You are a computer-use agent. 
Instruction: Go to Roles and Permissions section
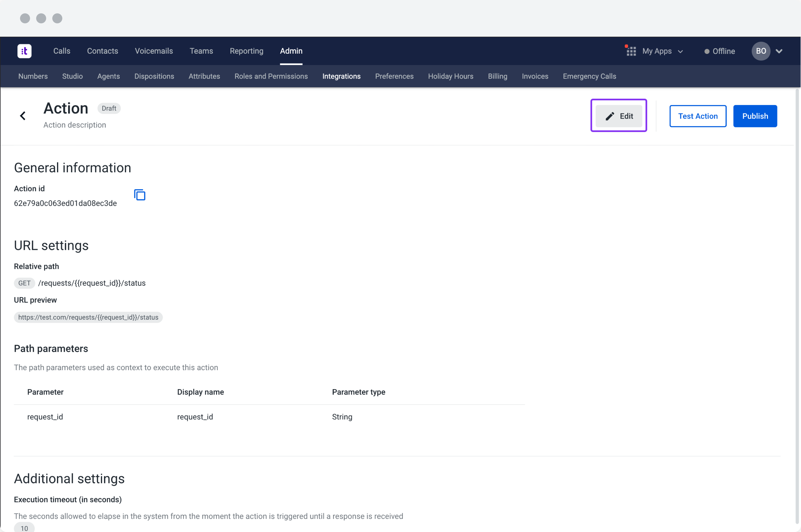271,76
